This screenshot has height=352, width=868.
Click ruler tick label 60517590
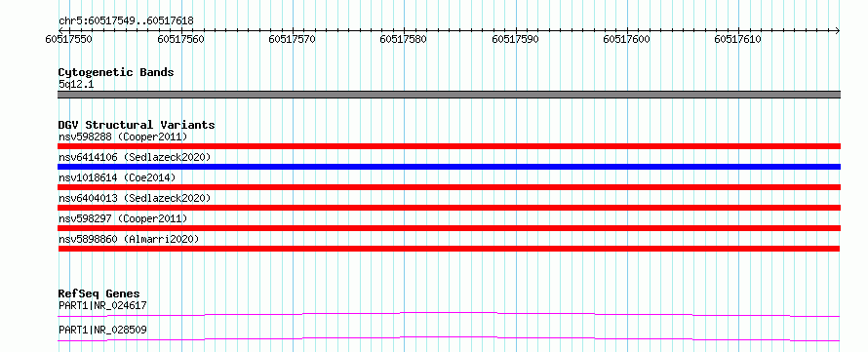tap(515, 39)
